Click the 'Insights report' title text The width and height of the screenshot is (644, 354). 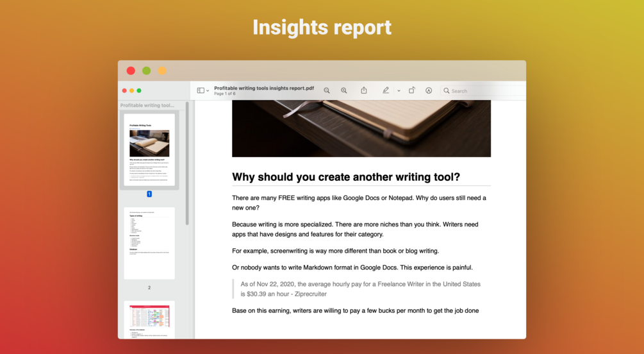coord(322,28)
